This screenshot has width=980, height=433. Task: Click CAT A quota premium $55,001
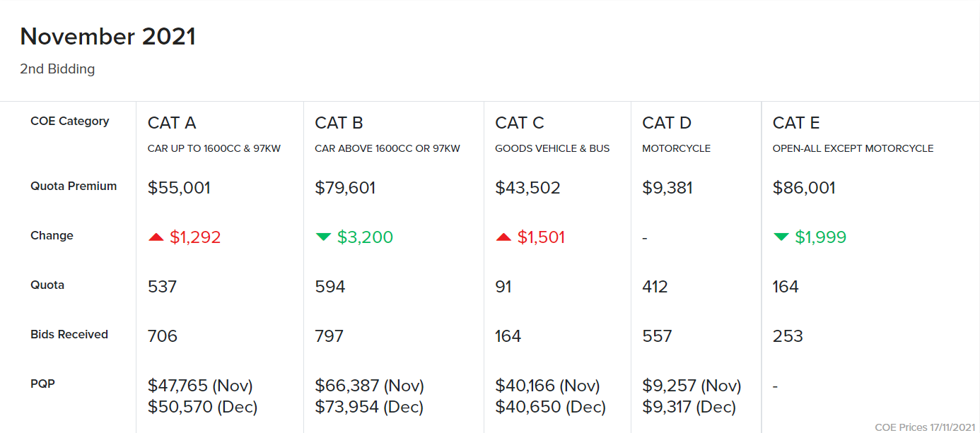coord(179,188)
